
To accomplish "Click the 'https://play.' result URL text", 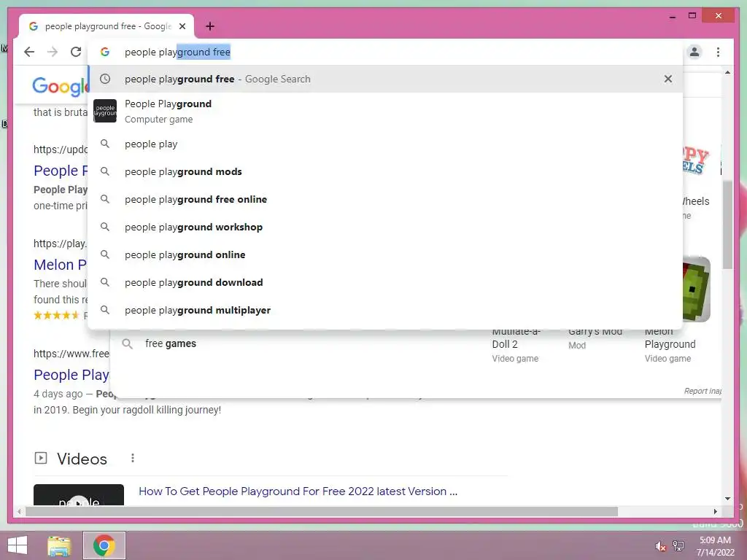I will tap(60, 244).
